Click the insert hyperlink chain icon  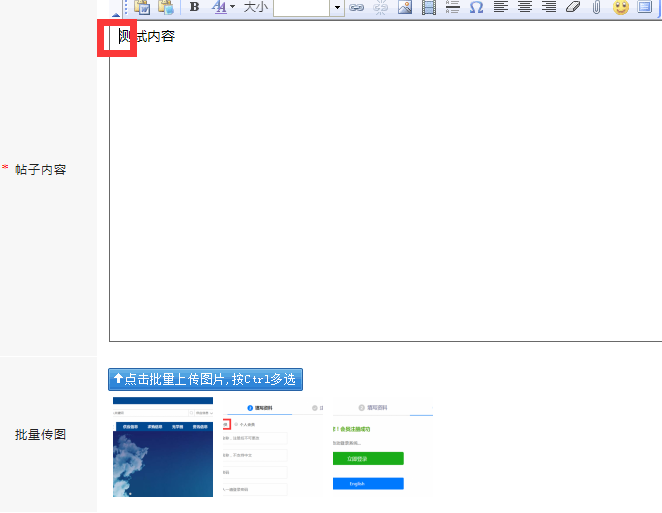pyautogui.click(x=356, y=7)
